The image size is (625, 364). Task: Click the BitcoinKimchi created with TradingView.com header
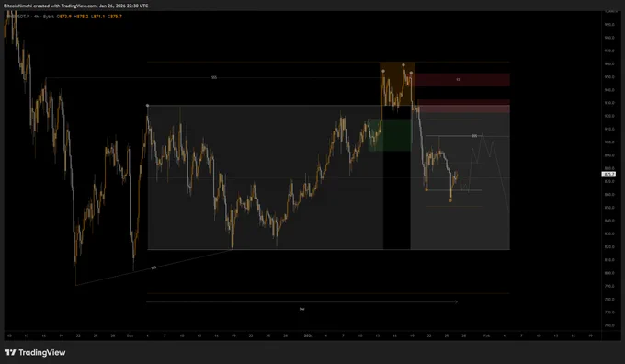(76, 6)
